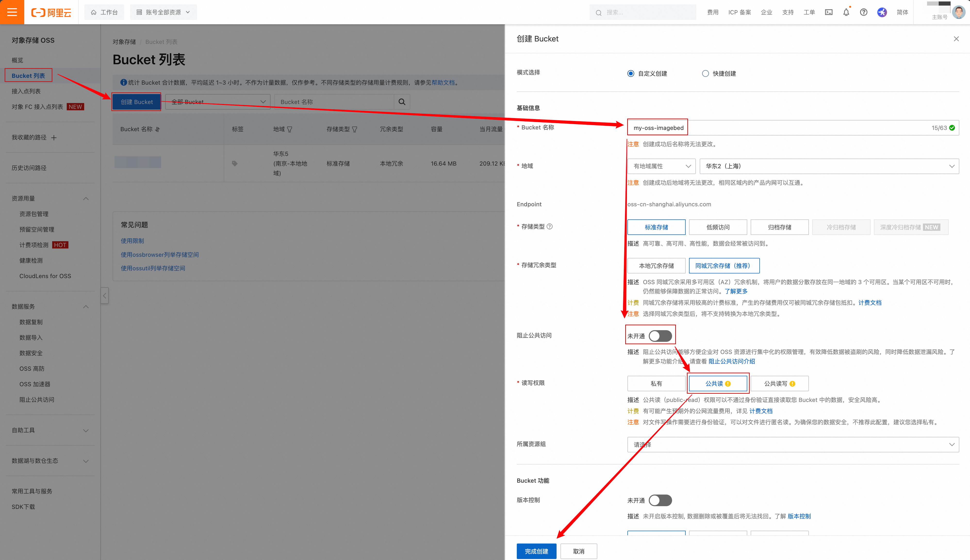Image resolution: width=970 pixels, height=560 pixels.
Task: Open the OSS accelerator sidebar item
Action: tap(35, 384)
